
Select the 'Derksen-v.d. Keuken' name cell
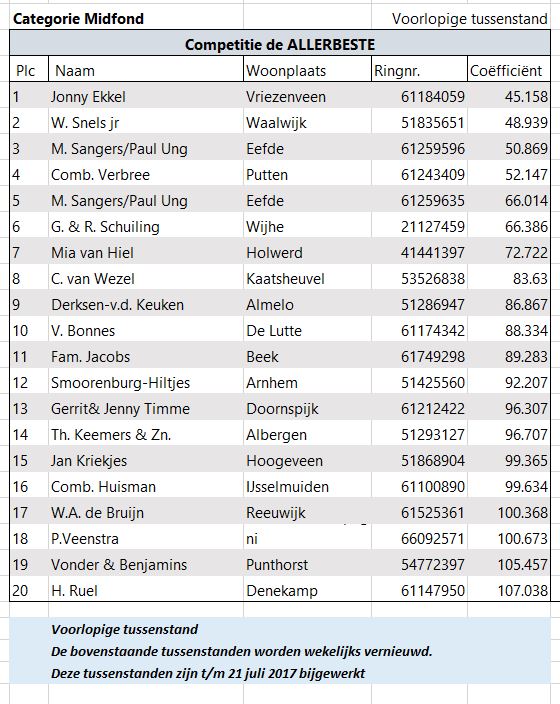146,304
